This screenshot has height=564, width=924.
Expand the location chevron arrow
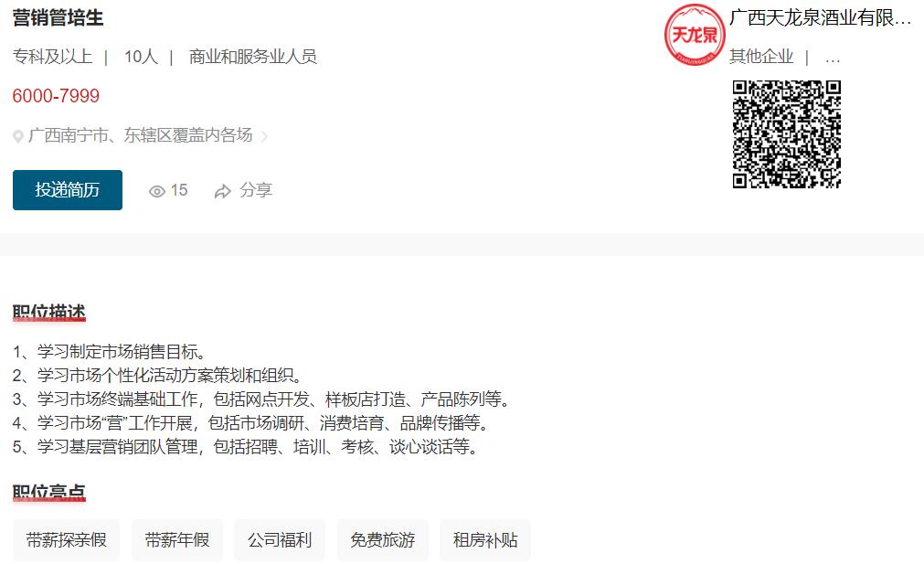tap(265, 137)
